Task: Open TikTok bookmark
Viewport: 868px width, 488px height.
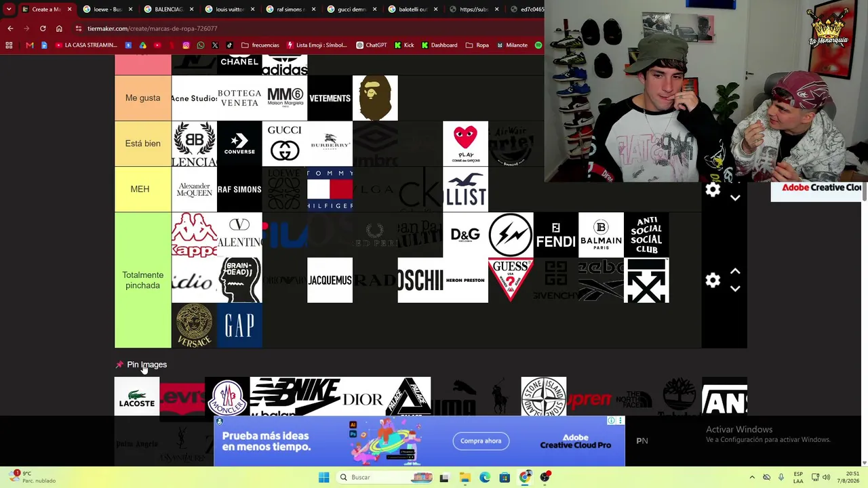Action: 230,45
